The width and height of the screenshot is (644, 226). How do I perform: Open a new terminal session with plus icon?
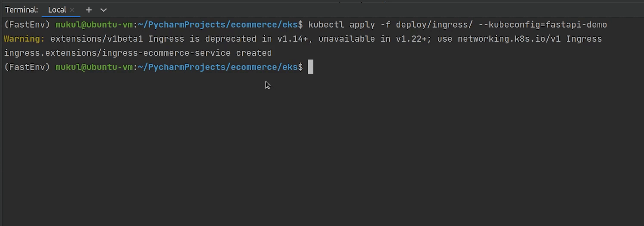[89, 10]
